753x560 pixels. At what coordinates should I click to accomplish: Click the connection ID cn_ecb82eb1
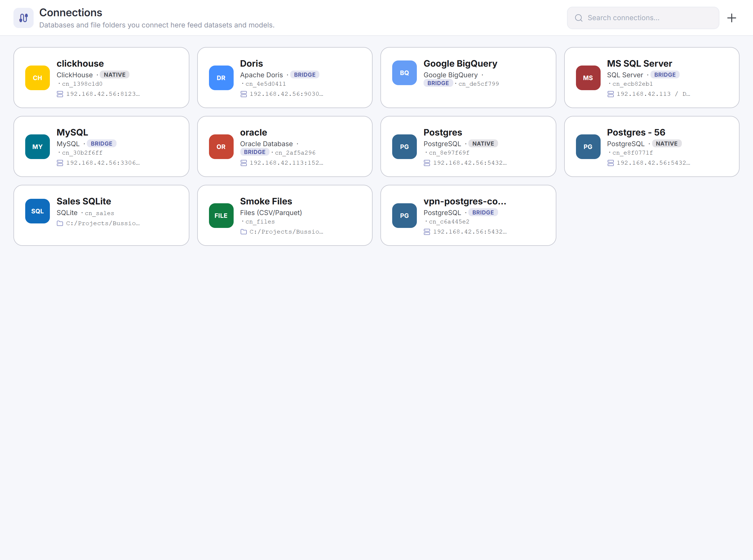[x=633, y=84]
